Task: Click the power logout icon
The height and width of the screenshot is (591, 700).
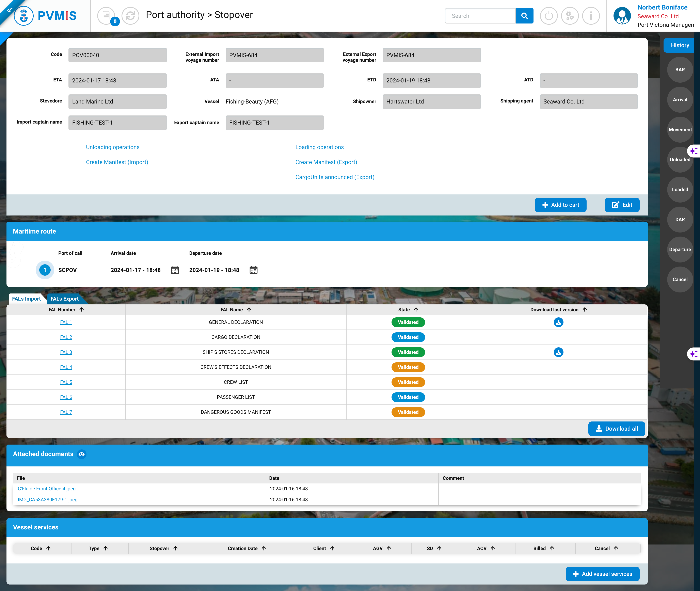Action: (x=548, y=16)
